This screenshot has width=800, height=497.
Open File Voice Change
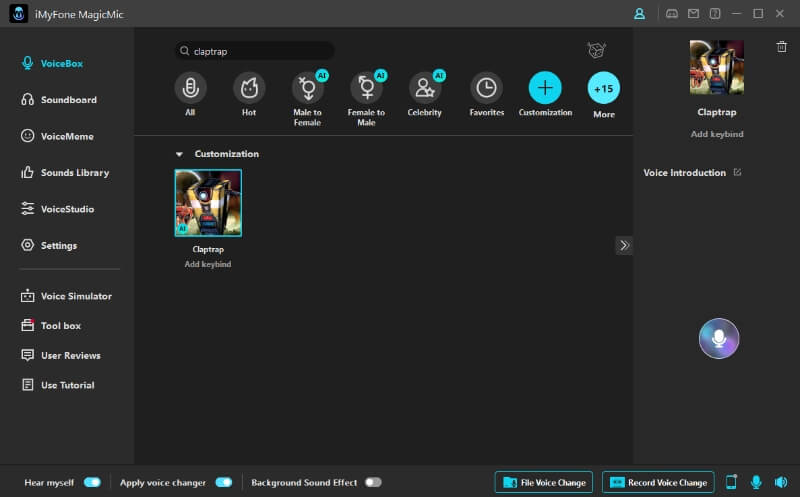(544, 482)
